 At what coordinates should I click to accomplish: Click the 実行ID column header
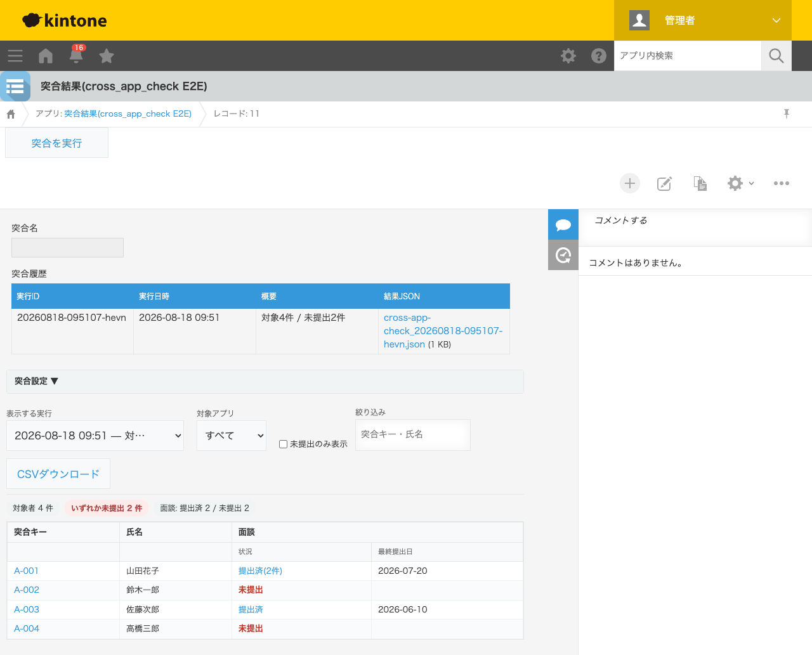[72, 296]
